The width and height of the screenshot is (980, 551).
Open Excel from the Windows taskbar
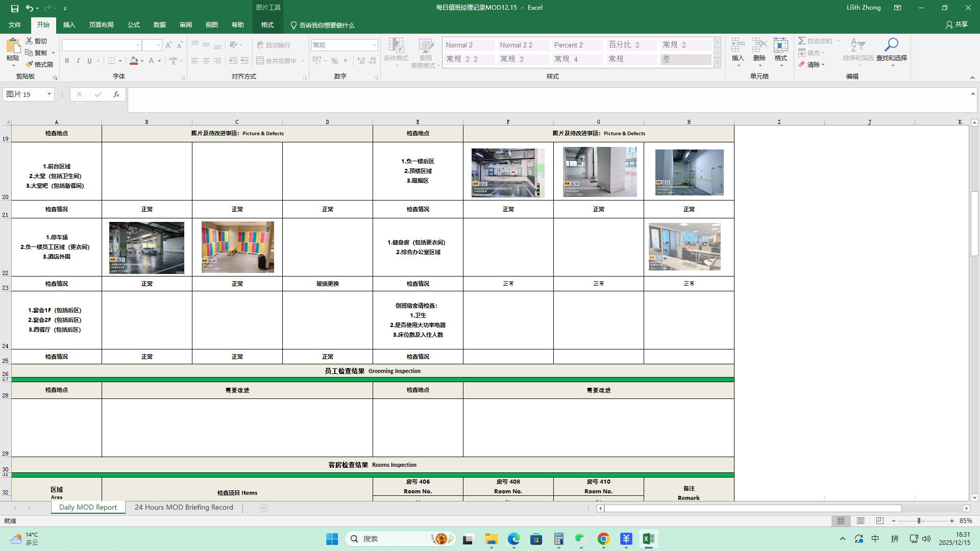[648, 539]
